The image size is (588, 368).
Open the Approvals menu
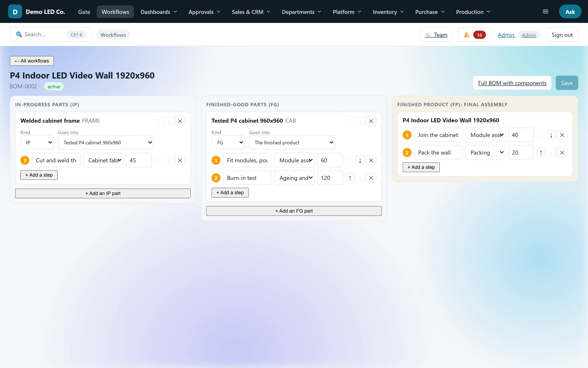pos(204,12)
